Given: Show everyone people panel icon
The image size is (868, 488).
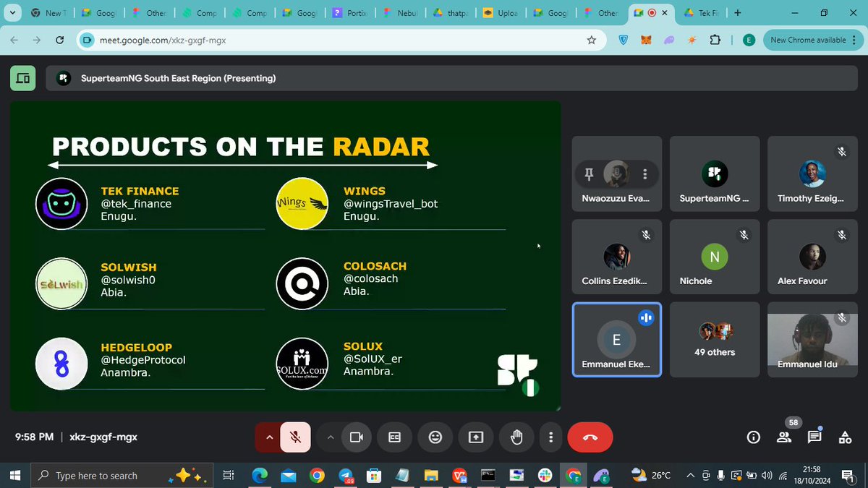Looking at the screenshot, I should click(x=784, y=437).
